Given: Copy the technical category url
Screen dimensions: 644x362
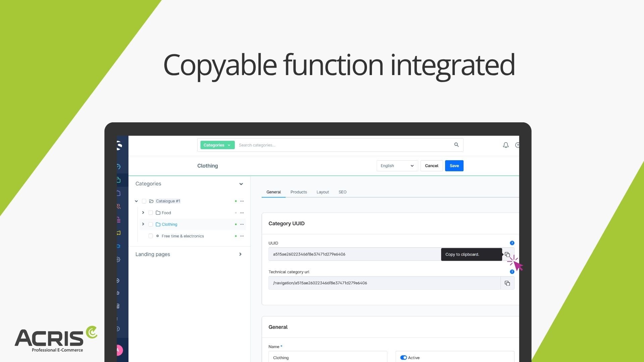Looking at the screenshot, I should (x=507, y=283).
